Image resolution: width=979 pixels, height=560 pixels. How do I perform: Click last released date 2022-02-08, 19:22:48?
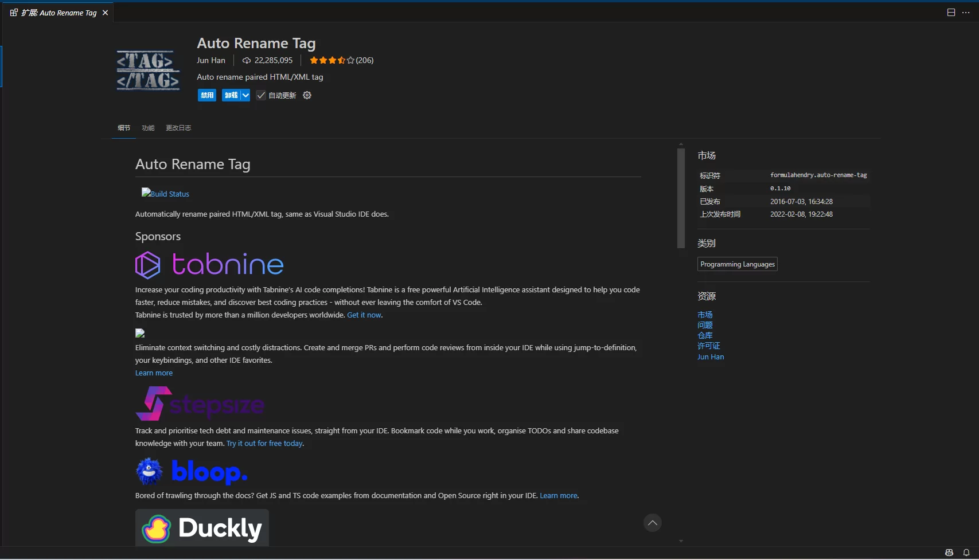click(x=801, y=214)
